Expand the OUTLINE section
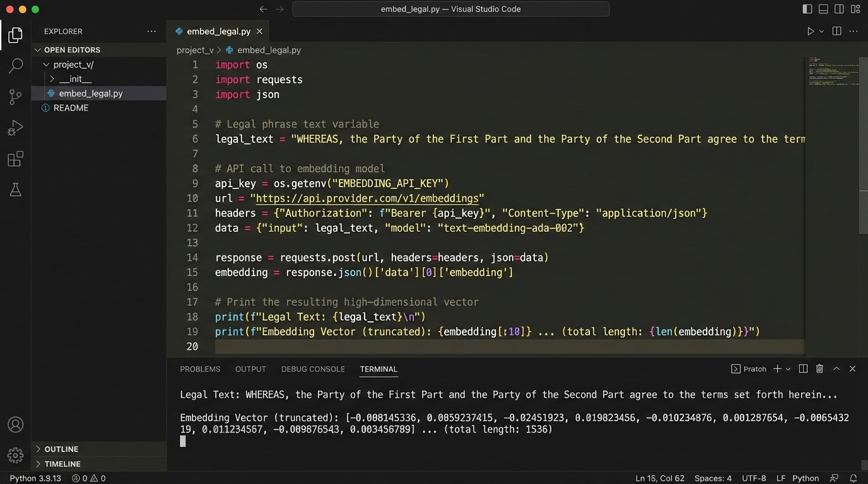Viewport: 868px width, 484px height. 61,449
